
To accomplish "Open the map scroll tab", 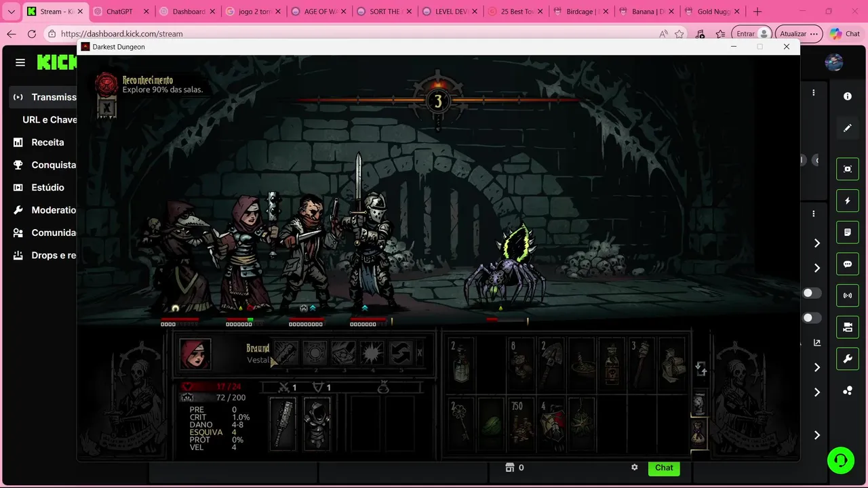I will pyautogui.click(x=698, y=404).
